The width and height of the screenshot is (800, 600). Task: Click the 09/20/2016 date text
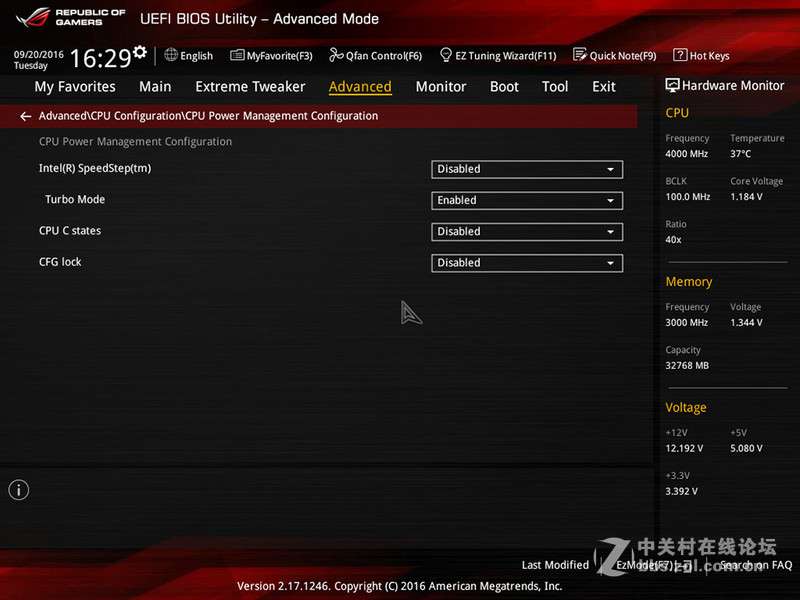(x=39, y=55)
